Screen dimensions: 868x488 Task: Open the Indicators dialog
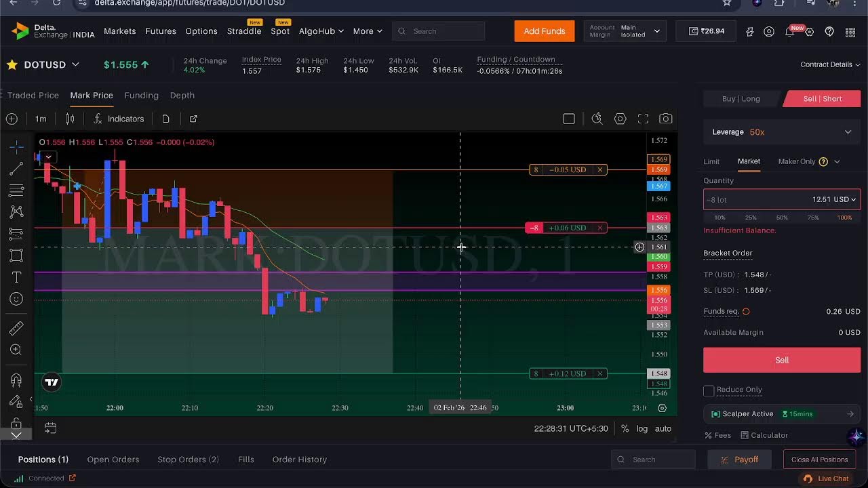click(x=119, y=119)
